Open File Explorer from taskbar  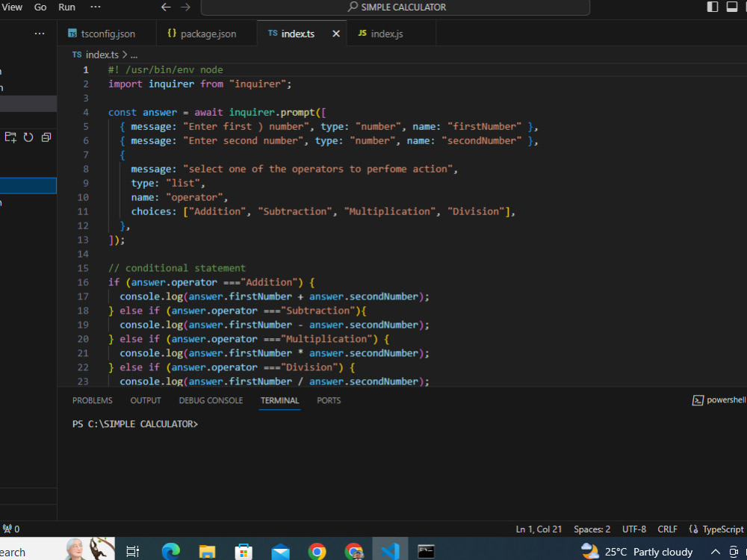[x=207, y=552]
